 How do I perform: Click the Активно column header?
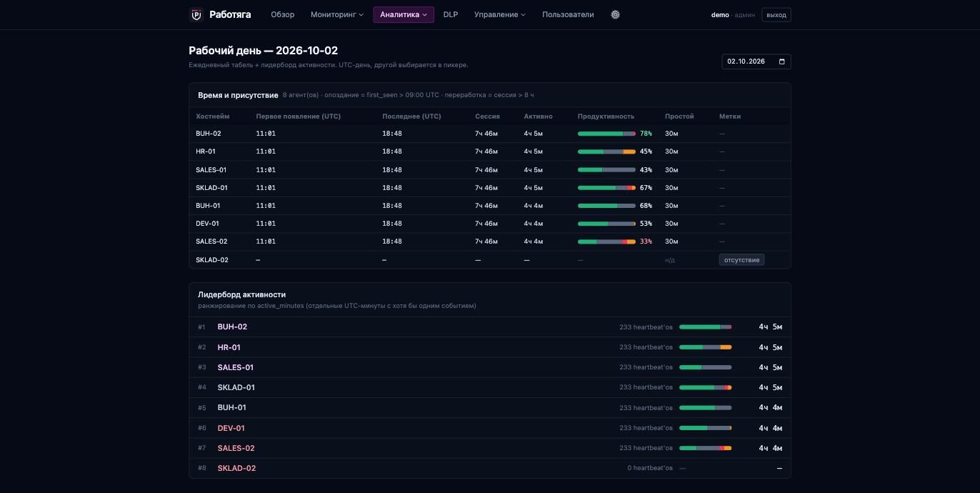point(538,116)
